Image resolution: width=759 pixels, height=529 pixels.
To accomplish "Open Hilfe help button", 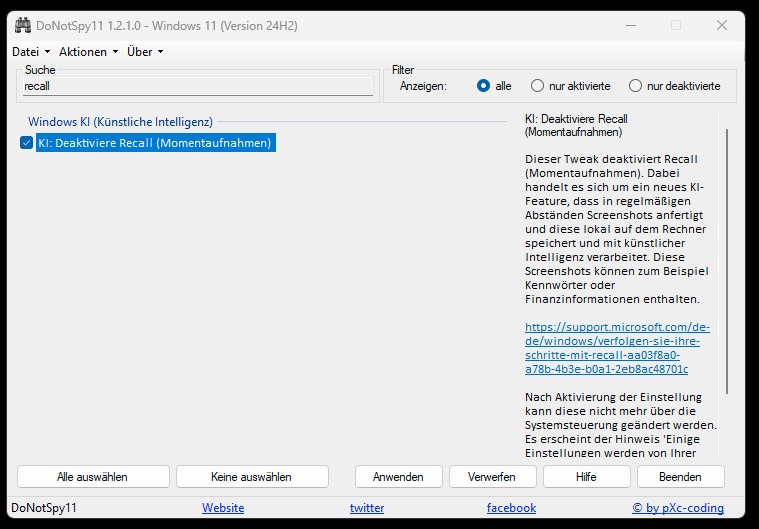I will tap(586, 477).
